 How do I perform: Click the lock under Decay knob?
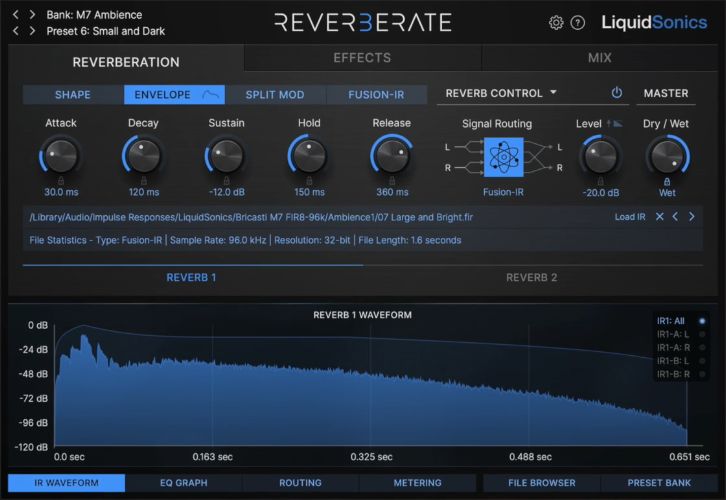pyautogui.click(x=144, y=181)
